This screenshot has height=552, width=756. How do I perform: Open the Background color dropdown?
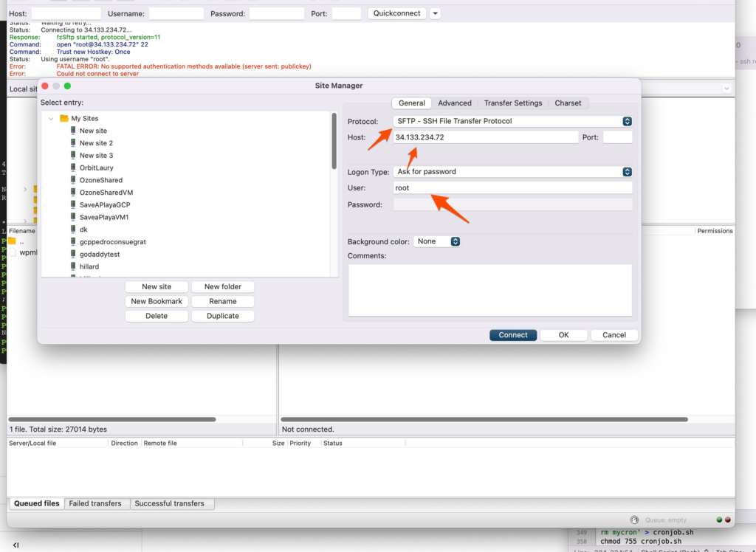point(455,241)
